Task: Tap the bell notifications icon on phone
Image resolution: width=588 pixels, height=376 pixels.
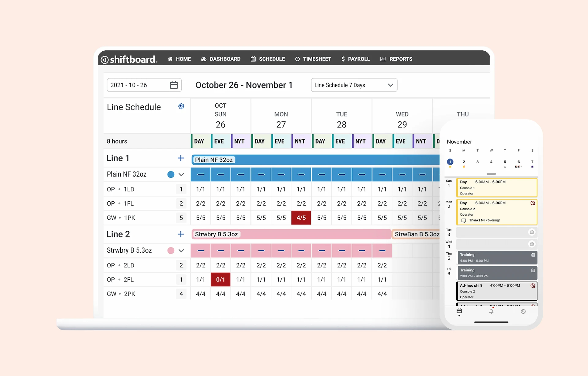Action: pyautogui.click(x=491, y=311)
